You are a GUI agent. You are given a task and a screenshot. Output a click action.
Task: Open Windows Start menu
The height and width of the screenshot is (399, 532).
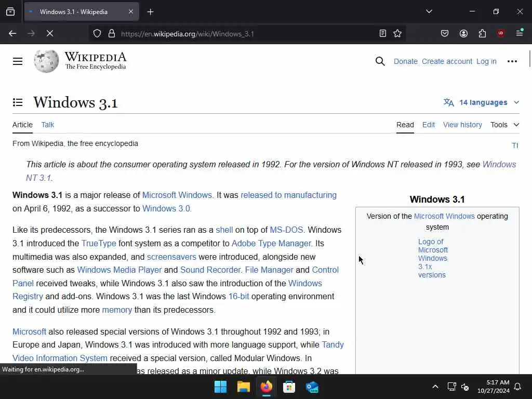(x=220, y=387)
